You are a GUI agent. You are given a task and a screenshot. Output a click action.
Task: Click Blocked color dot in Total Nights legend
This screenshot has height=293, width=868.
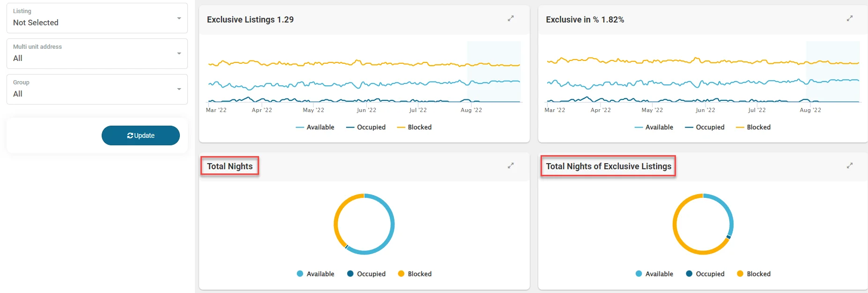coord(401,274)
